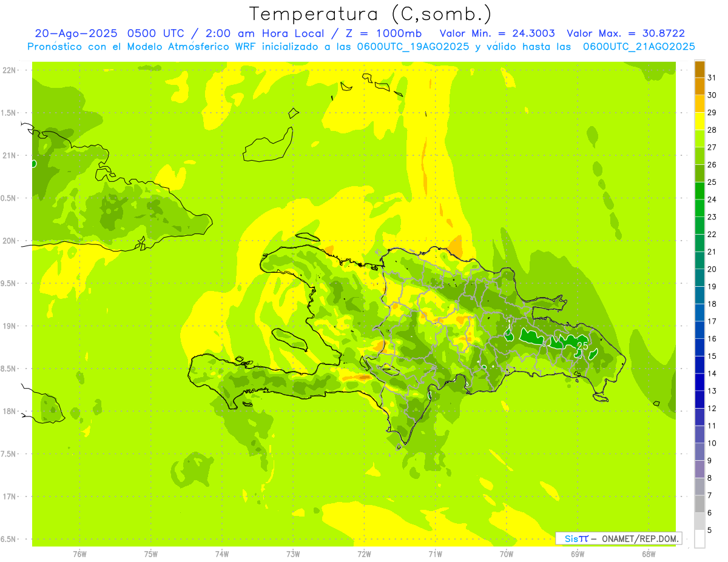This screenshot has height=562, width=728.
Task: Click the "Valor Max. = 30.8722" readout
Action: coord(625,33)
